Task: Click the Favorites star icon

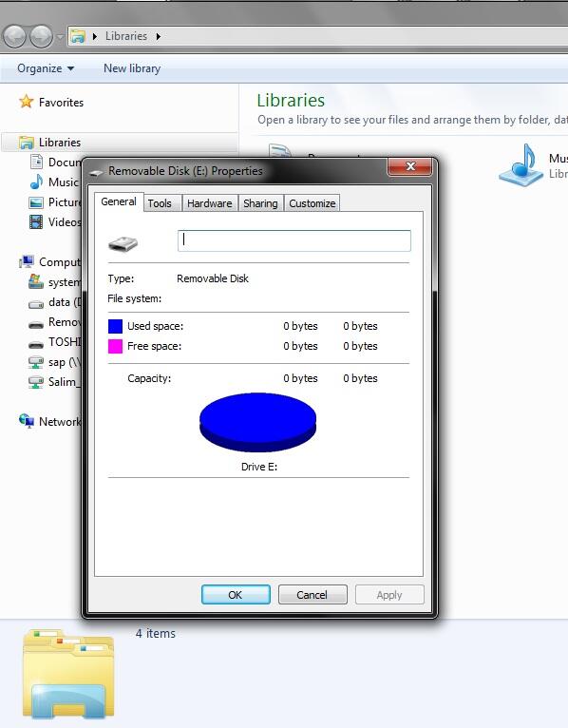Action: (x=26, y=102)
